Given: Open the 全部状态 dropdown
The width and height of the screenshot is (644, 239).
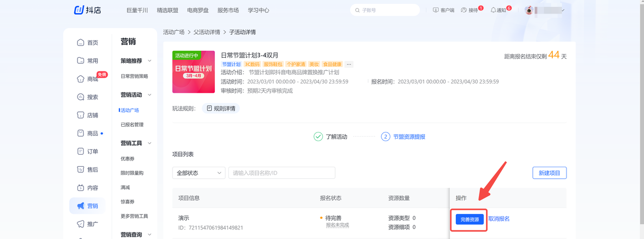Looking at the screenshot, I should point(198,173).
